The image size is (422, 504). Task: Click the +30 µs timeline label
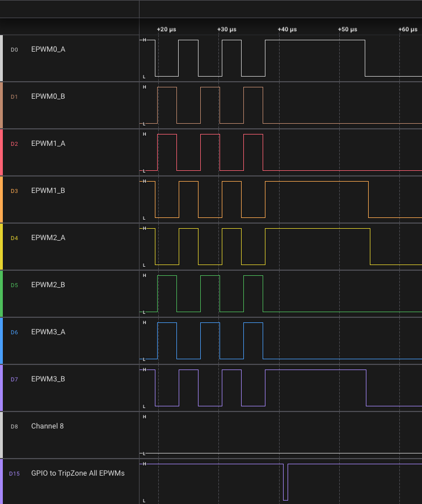(x=227, y=29)
